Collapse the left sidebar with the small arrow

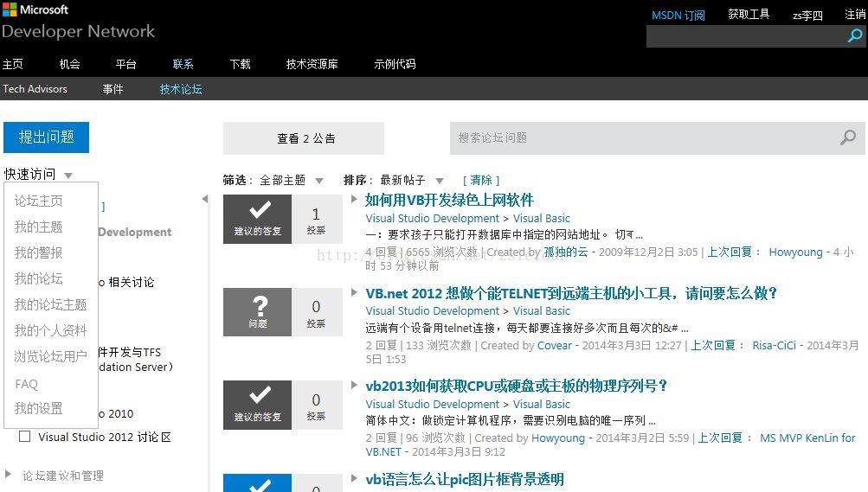[x=205, y=199]
